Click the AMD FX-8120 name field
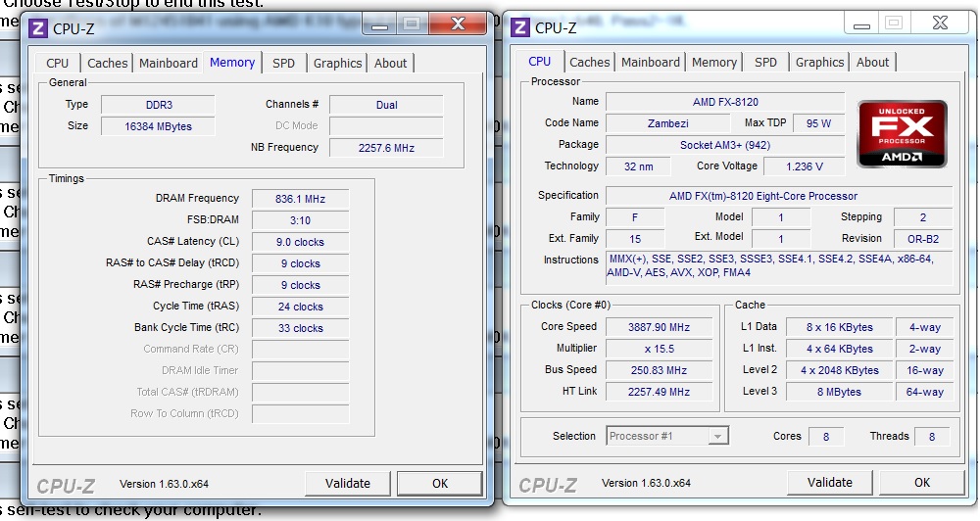This screenshot has width=980, height=521. coord(725,102)
